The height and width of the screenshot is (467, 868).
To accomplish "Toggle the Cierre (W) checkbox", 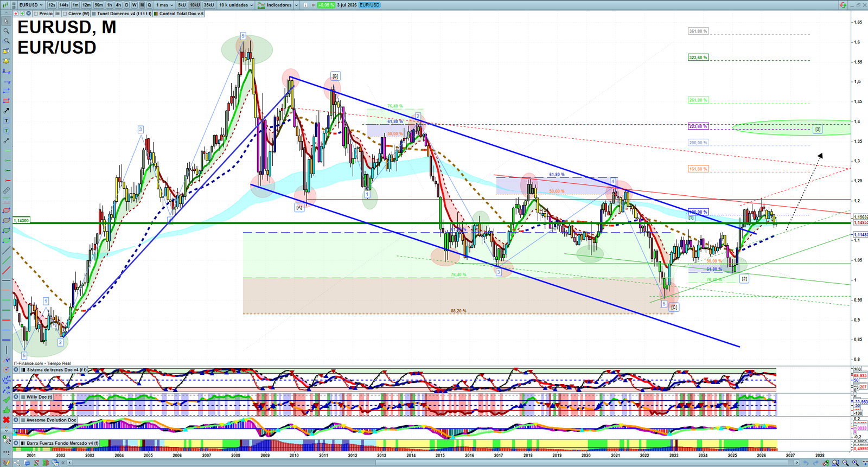I will [x=65, y=14].
